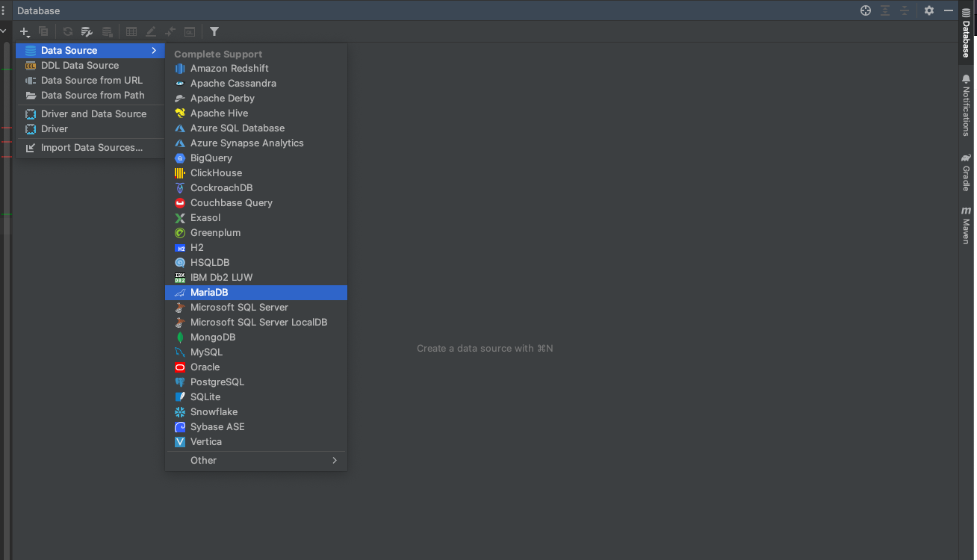
Task: Select MySQL data source
Action: [256, 352]
